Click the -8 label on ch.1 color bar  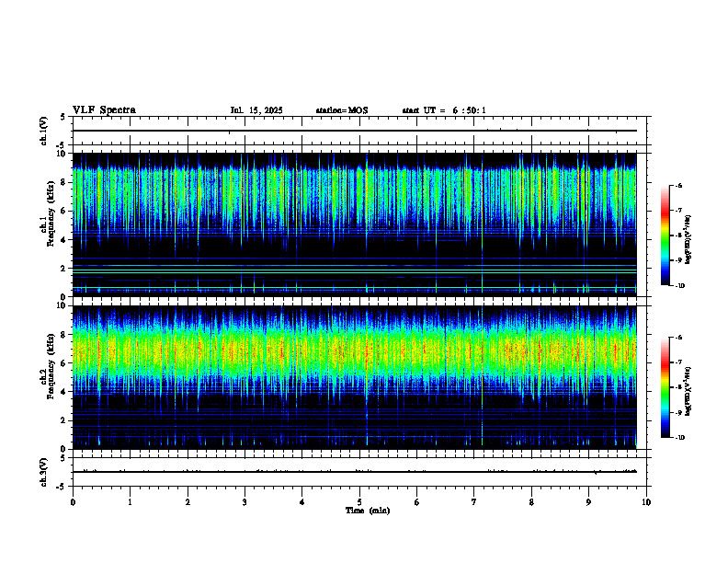click(x=679, y=236)
